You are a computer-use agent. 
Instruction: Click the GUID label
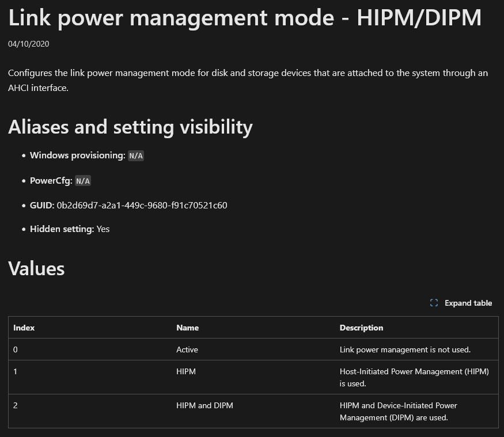42,206
